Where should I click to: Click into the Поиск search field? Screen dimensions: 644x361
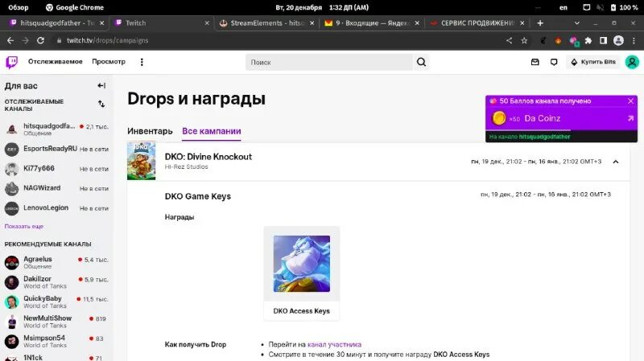(329, 62)
